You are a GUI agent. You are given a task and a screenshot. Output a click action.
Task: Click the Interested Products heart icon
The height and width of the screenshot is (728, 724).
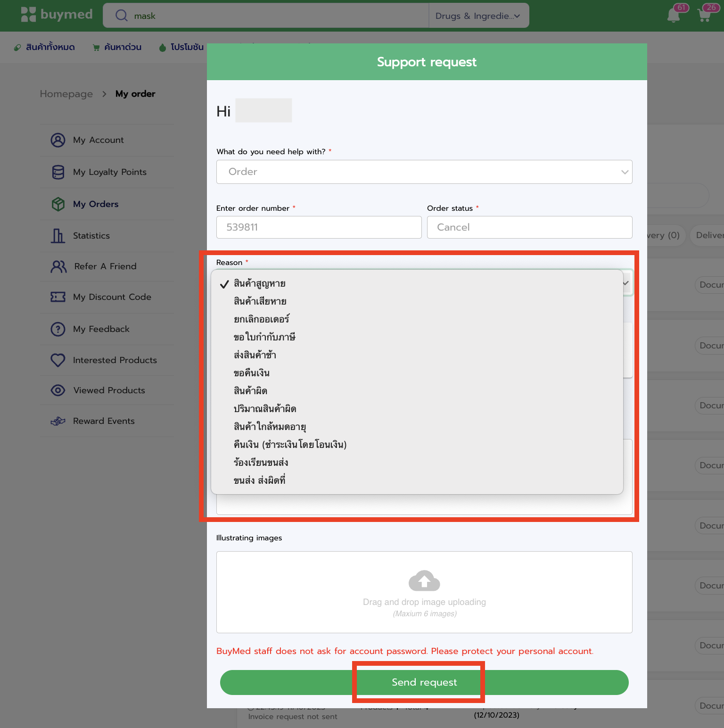point(58,360)
